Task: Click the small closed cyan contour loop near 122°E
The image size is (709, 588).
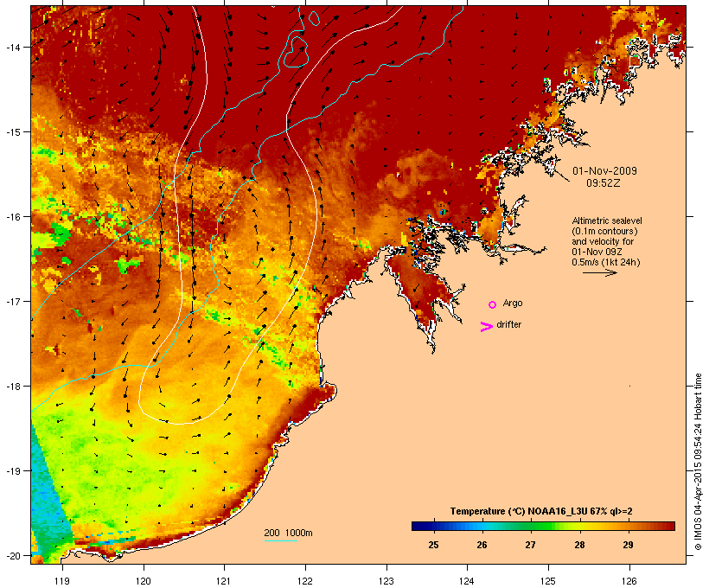Action: click(314, 17)
